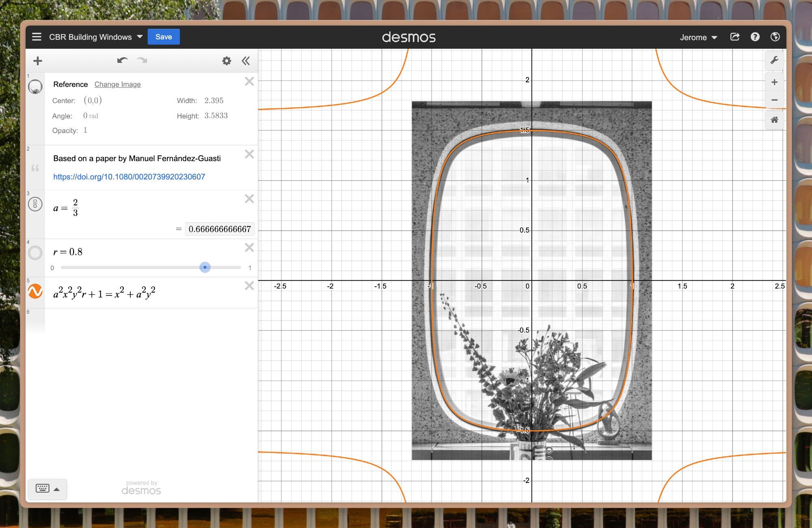Click the zoom in plus button
812x528 pixels.
click(x=774, y=82)
